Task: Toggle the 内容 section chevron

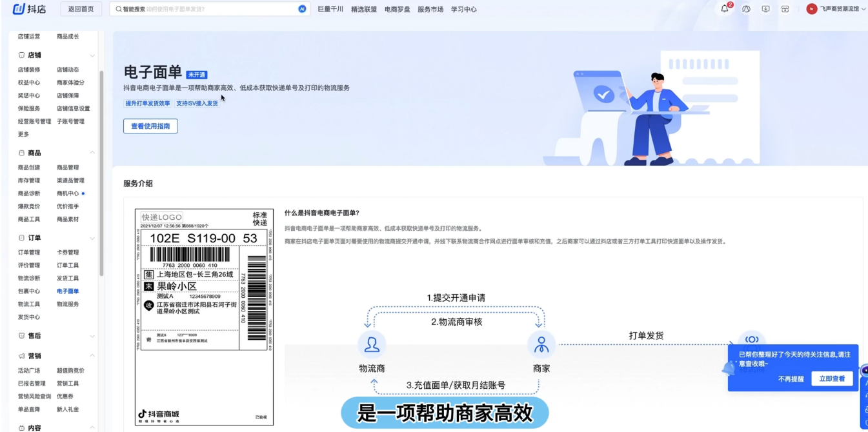Action: click(92, 427)
